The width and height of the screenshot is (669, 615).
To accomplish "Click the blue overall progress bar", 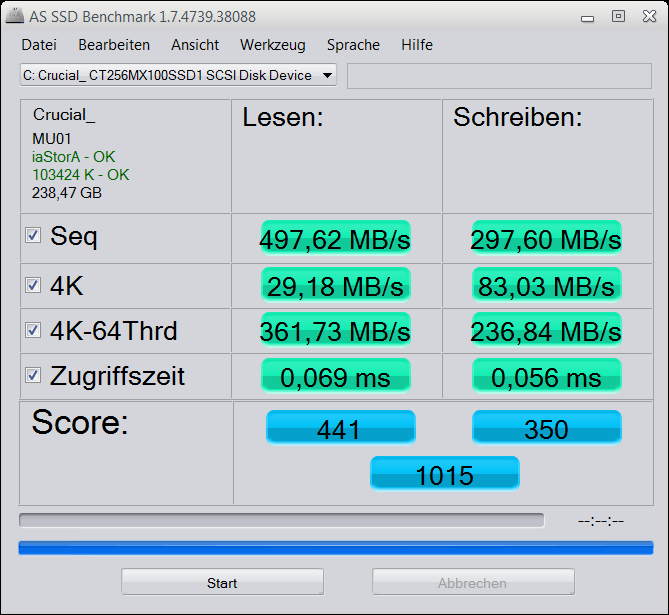I will [336, 548].
